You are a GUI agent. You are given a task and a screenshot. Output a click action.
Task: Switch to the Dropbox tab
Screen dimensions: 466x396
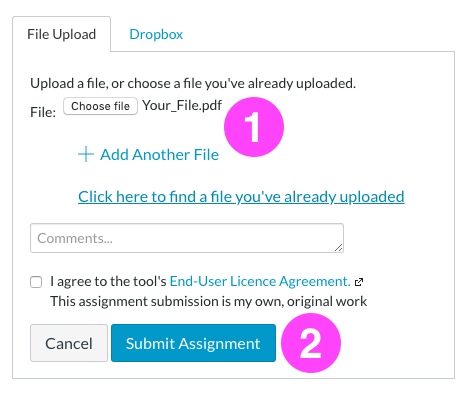pyautogui.click(x=156, y=34)
